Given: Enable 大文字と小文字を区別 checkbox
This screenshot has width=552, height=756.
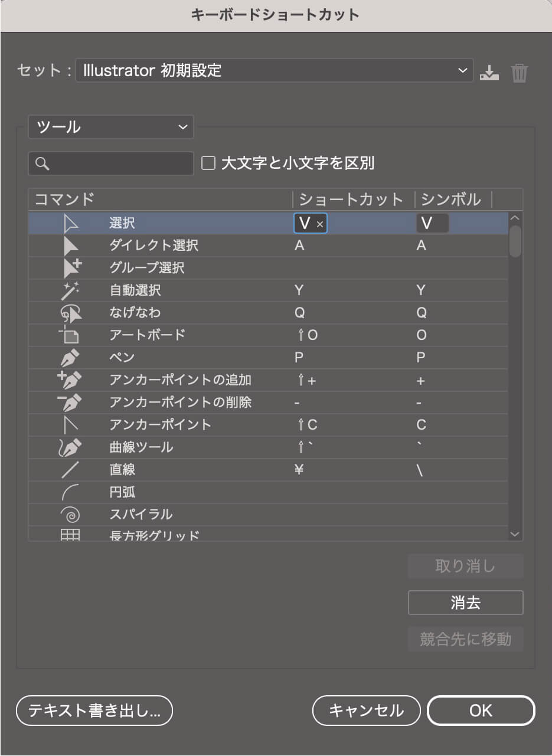Looking at the screenshot, I should click(x=208, y=162).
